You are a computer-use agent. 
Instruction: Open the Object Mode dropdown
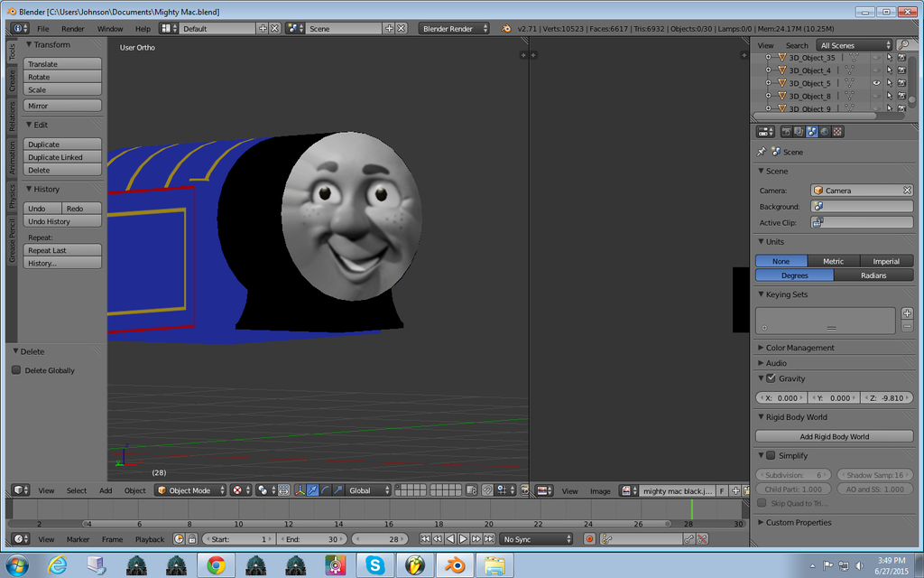(x=190, y=490)
